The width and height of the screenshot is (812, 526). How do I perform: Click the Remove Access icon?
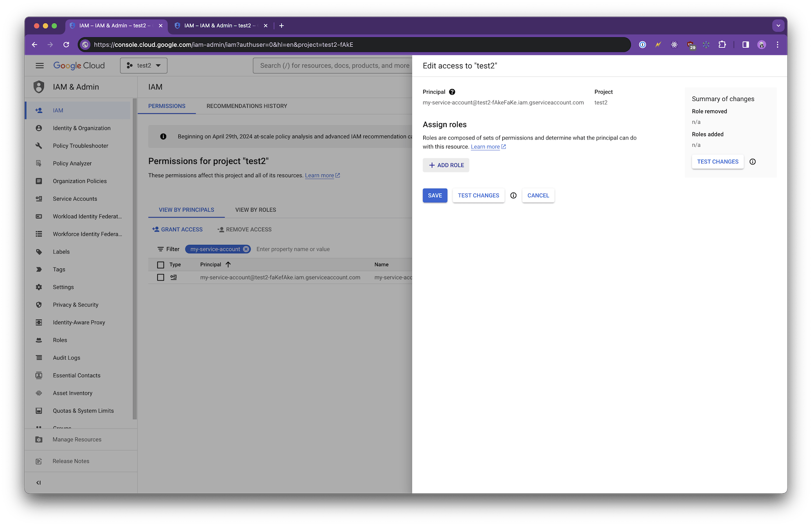(x=220, y=229)
